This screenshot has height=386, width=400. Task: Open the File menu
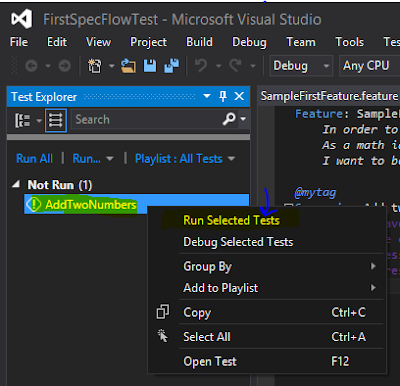pos(19,42)
